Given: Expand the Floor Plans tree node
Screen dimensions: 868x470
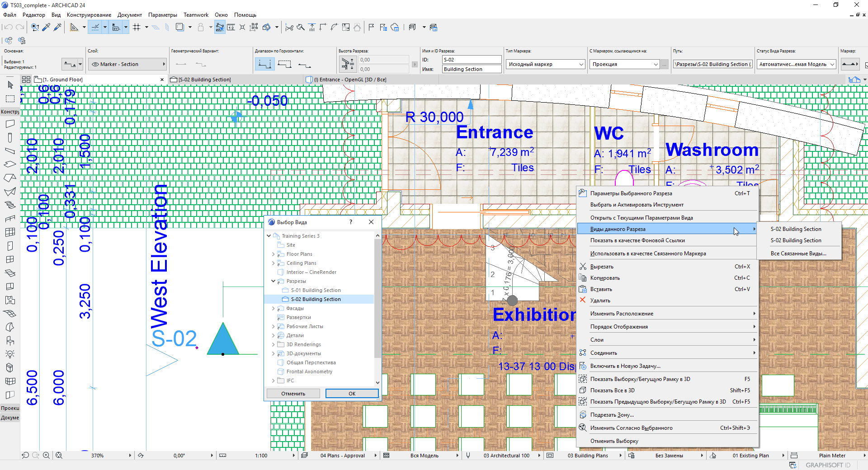Looking at the screenshot, I should pyautogui.click(x=273, y=254).
